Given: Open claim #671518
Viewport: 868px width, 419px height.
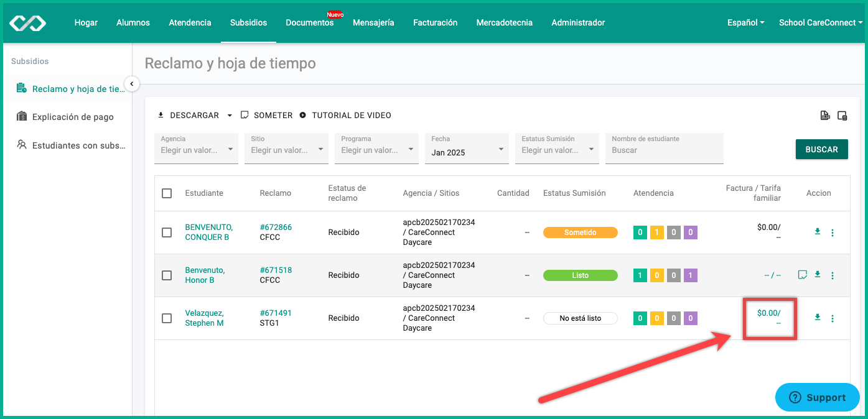Looking at the screenshot, I should (x=276, y=270).
